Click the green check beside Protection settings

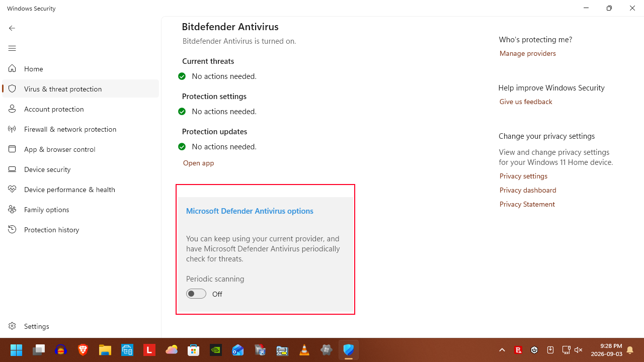[182, 112]
